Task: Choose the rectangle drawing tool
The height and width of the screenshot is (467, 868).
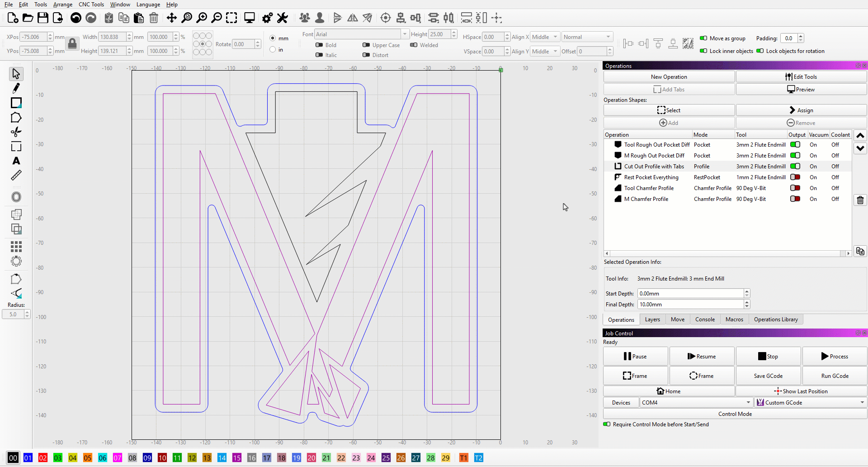Action: tap(16, 103)
